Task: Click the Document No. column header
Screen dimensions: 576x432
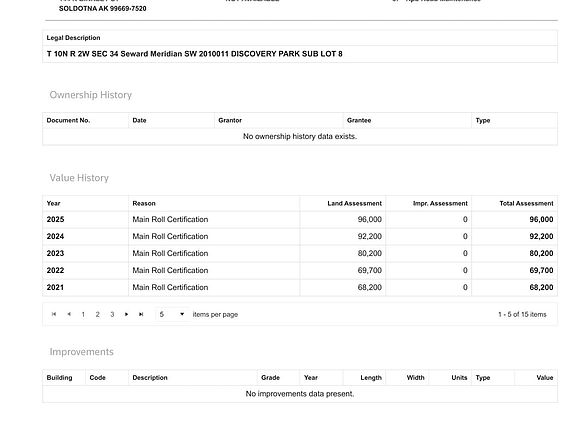Action: 68,120
